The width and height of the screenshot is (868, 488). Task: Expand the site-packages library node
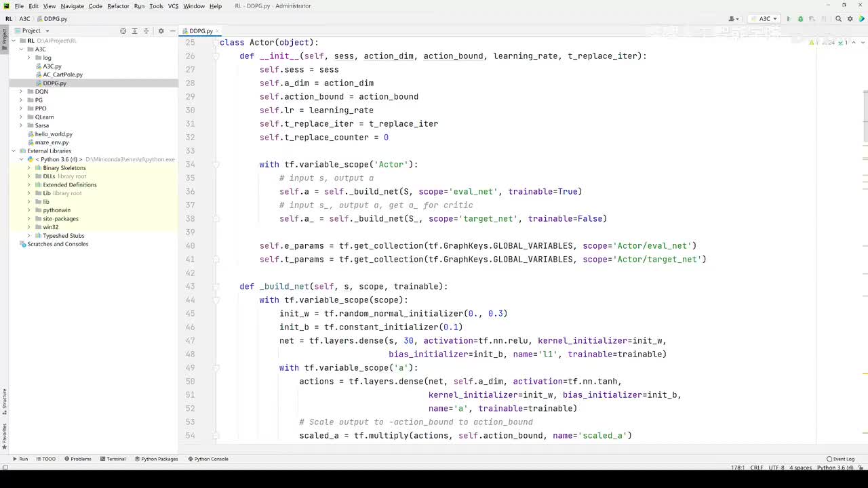(x=29, y=219)
